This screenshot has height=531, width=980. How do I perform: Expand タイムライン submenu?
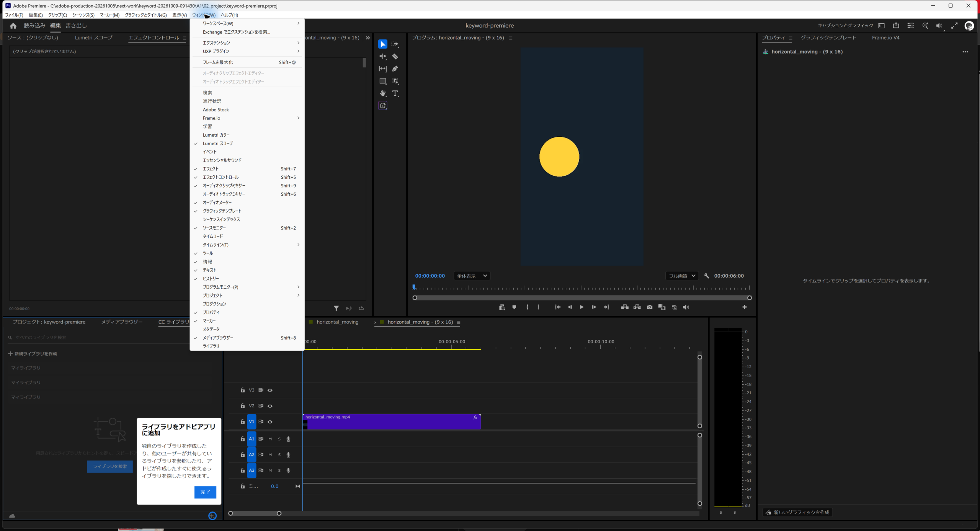247,245
